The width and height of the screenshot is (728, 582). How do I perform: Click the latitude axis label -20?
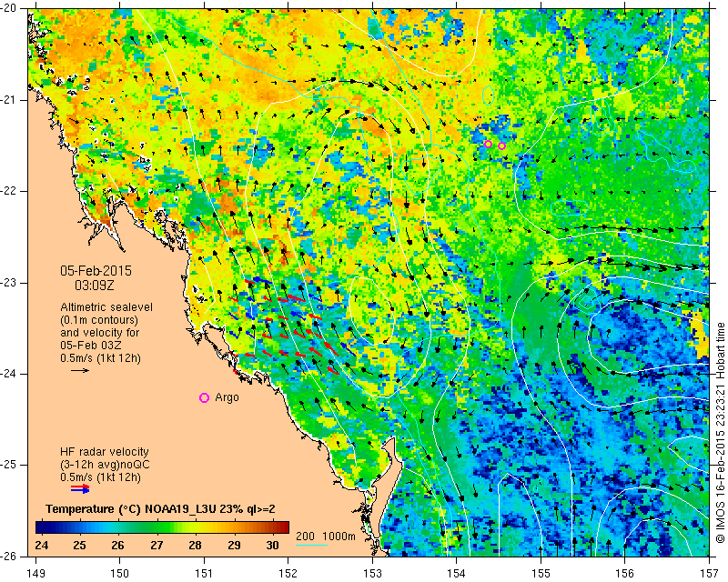7,8
